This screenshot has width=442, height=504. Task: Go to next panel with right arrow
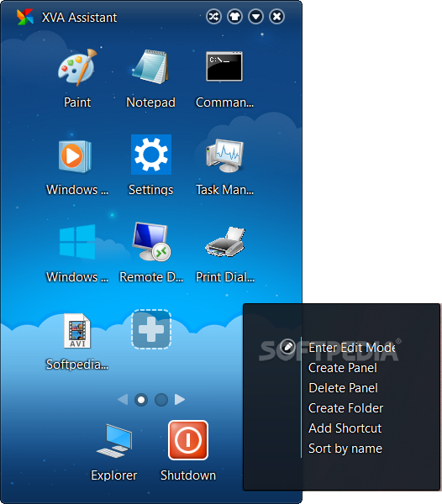[179, 400]
